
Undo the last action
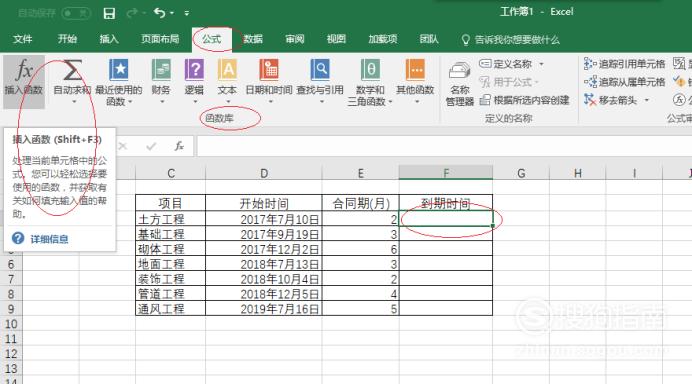click(159, 13)
